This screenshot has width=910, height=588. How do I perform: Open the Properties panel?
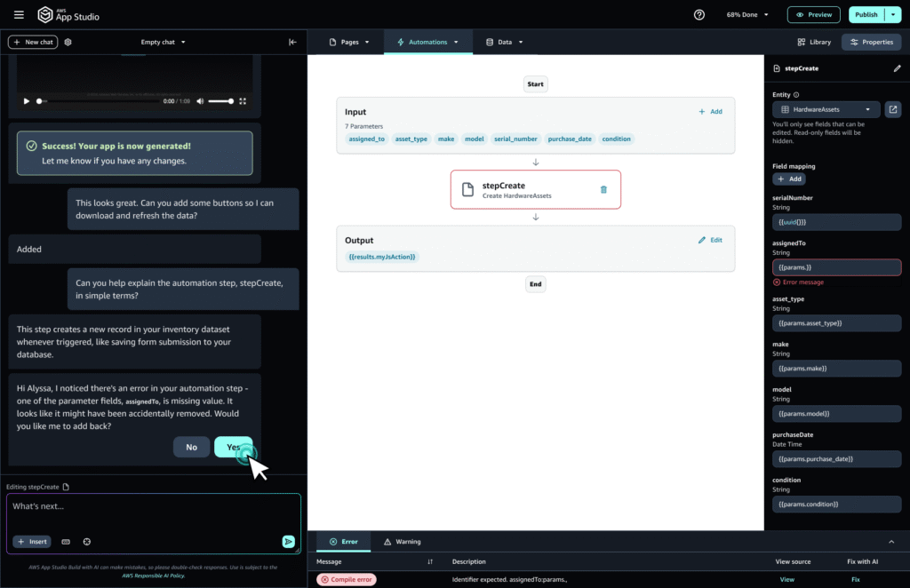872,42
